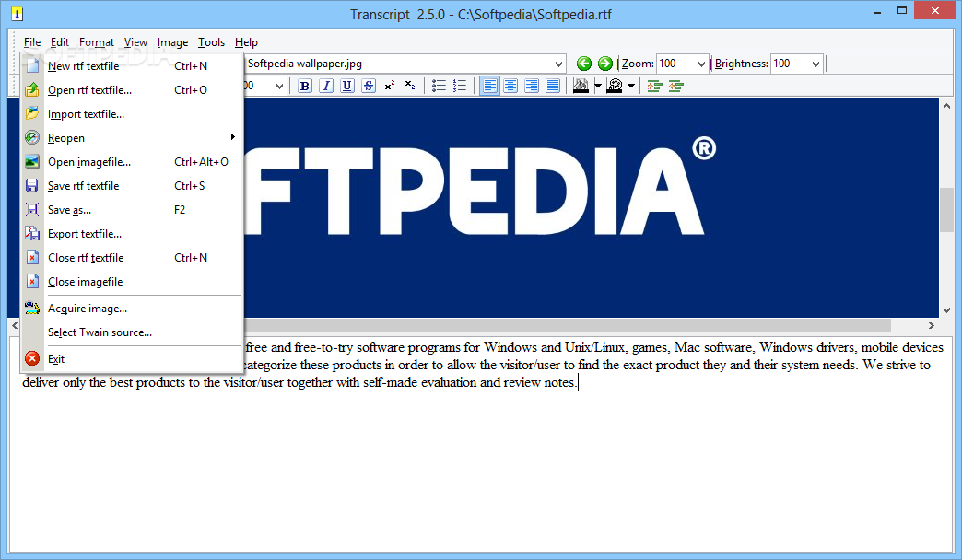Click image pane horizontal scrollbar right arrow

click(x=932, y=326)
